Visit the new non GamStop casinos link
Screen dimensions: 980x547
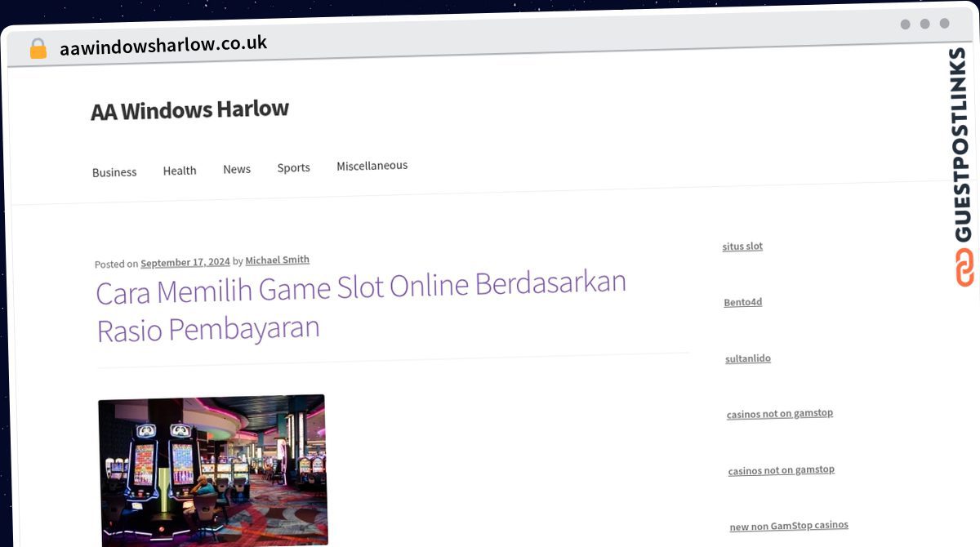pyautogui.click(x=788, y=526)
